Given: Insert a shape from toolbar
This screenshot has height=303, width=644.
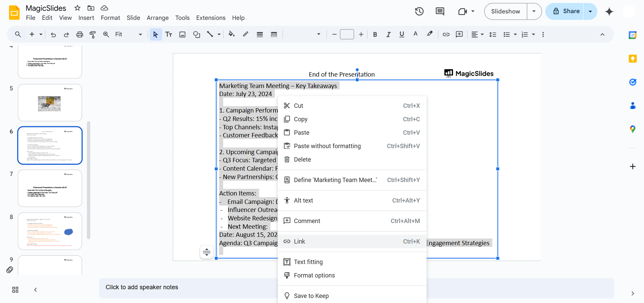Looking at the screenshot, I should tap(196, 34).
